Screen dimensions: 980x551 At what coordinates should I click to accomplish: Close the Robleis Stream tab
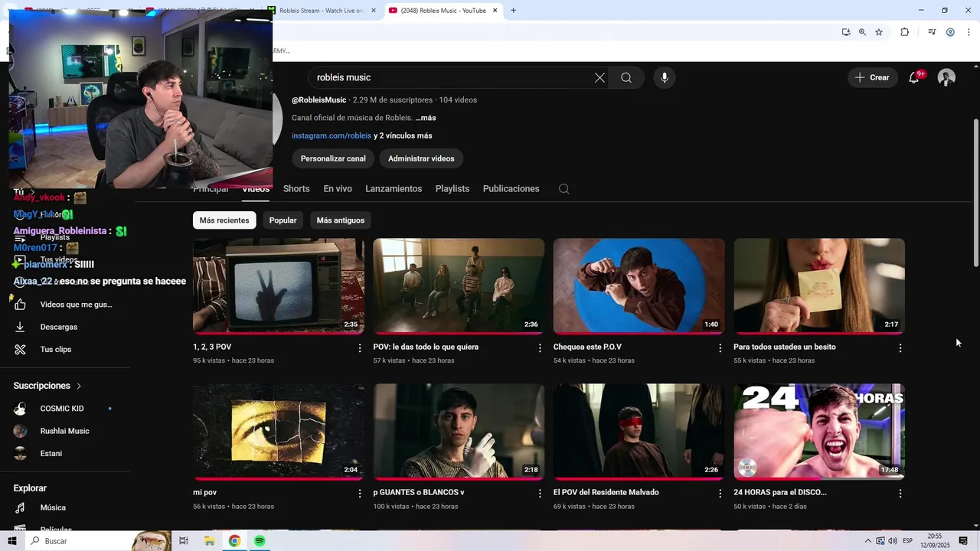point(374,11)
